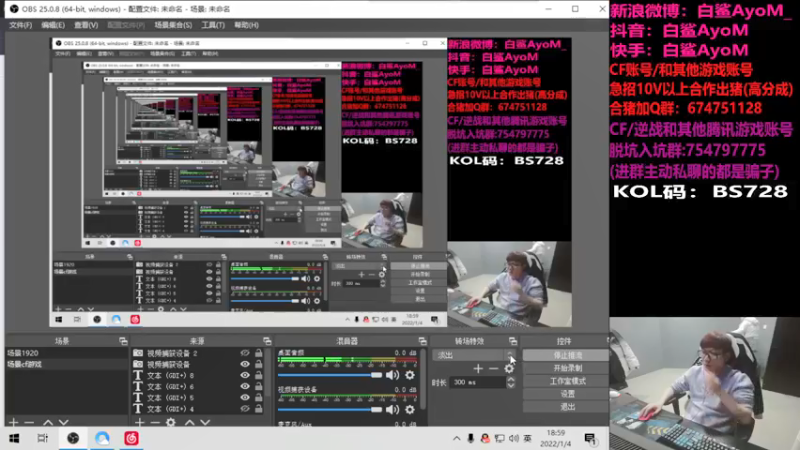Viewport: 800px width, 450px height.
Task: Increase transition 时长 with up arrow
Action: (511, 379)
